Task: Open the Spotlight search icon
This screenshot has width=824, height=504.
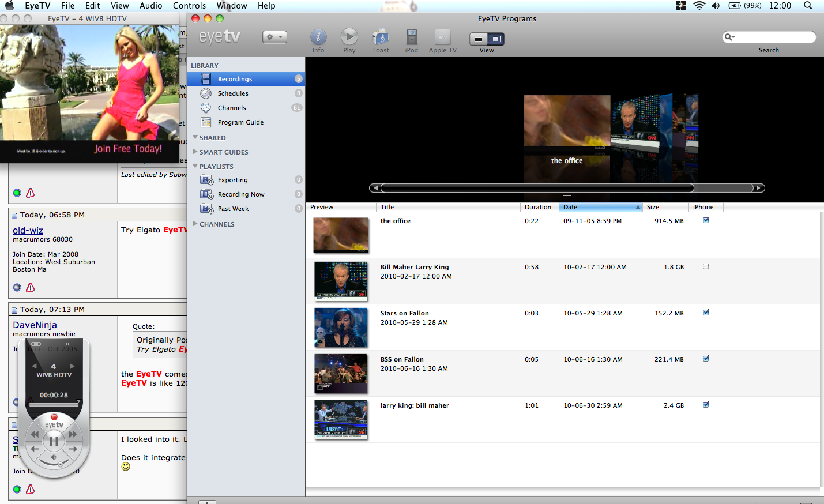Action: pyautogui.click(x=808, y=6)
